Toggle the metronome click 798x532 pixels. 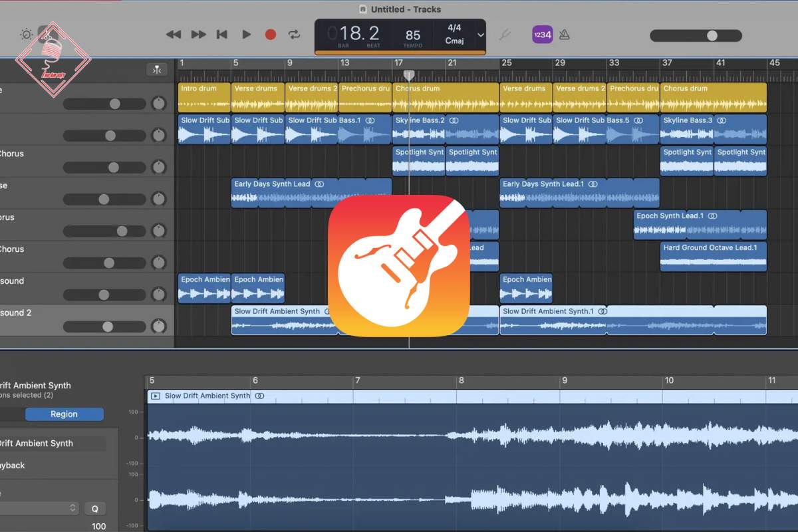coord(564,35)
